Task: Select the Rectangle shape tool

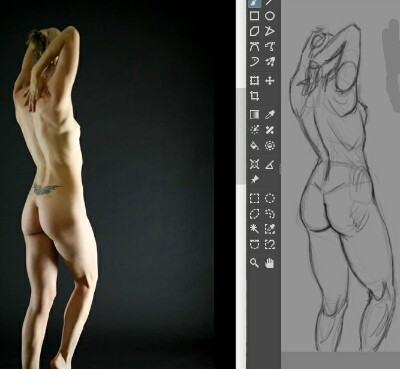Action: (x=255, y=16)
